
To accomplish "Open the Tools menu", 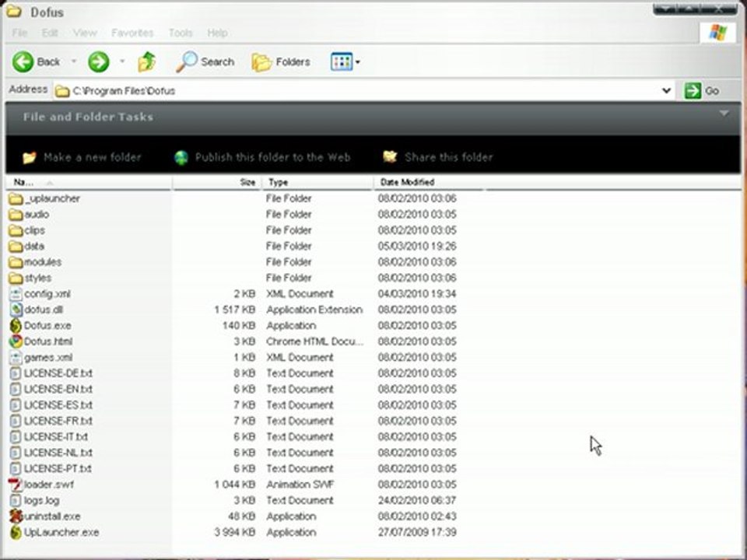I will pos(181,33).
